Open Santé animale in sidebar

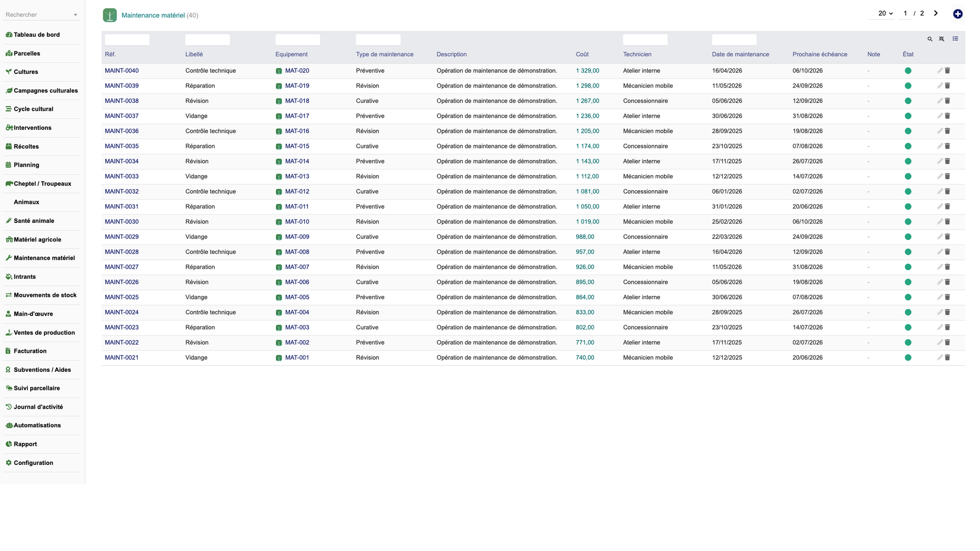click(x=34, y=221)
